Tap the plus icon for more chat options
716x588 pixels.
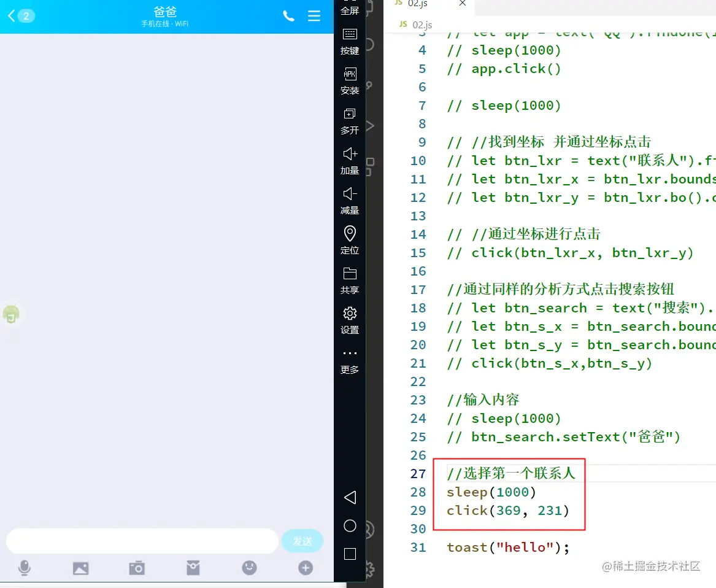coord(306,568)
